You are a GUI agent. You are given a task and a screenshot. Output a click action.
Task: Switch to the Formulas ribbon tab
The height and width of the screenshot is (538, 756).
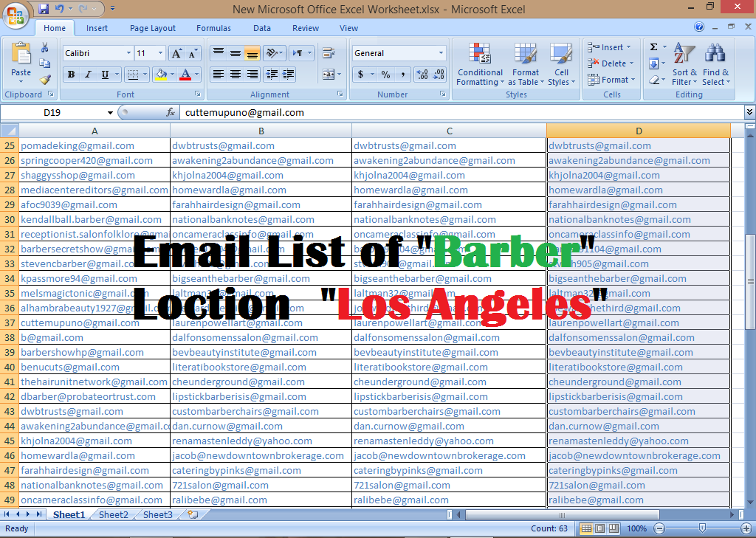[x=213, y=28]
